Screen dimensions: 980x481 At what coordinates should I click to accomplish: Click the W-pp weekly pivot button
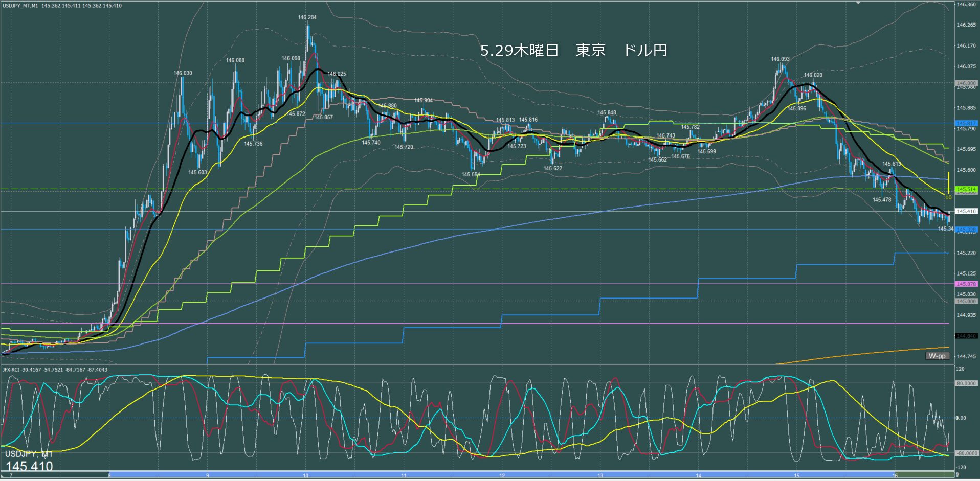(938, 356)
